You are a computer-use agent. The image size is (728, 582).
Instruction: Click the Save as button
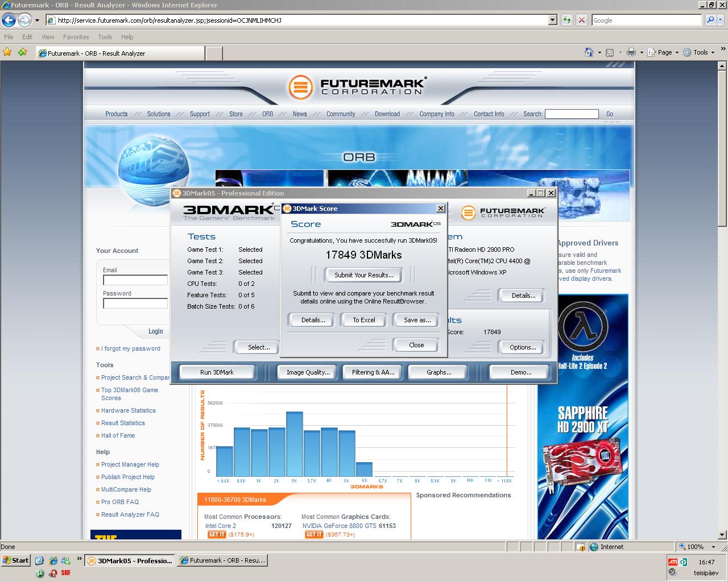coord(417,320)
